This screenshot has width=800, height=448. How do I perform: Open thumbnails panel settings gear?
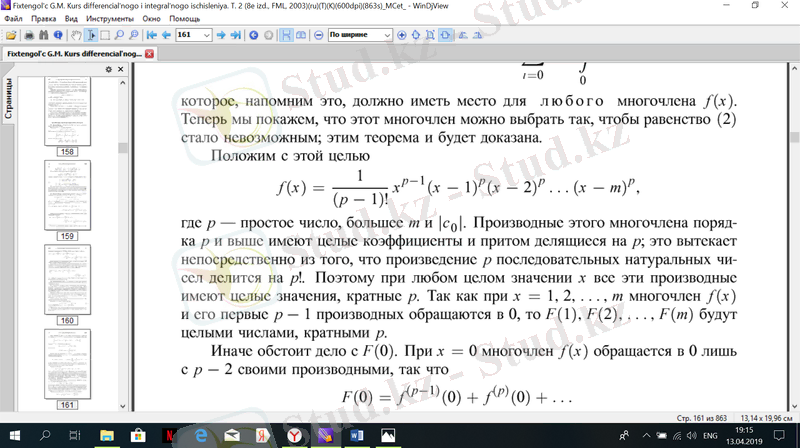[109, 69]
